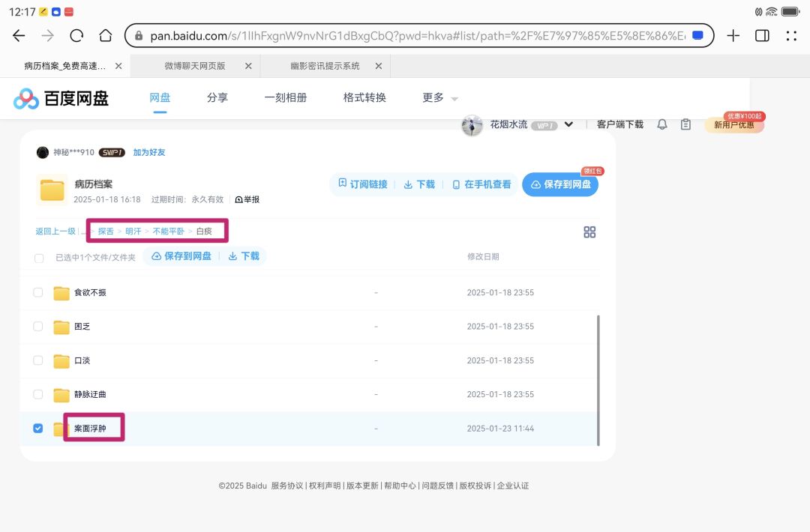Open the browser home icon
810x532 pixels.
click(106, 36)
